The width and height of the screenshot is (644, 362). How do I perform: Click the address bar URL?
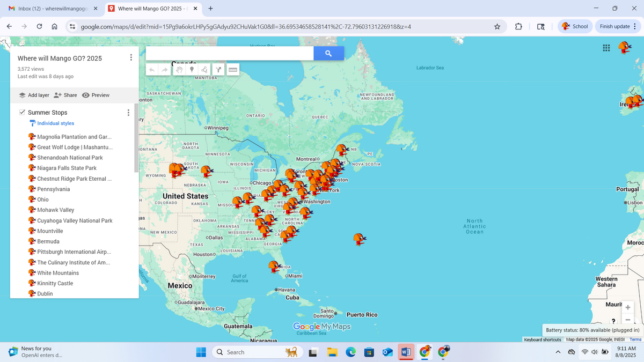click(246, 26)
